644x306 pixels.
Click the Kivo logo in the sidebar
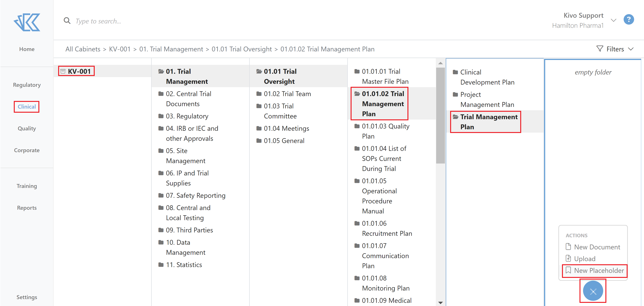coord(26,22)
